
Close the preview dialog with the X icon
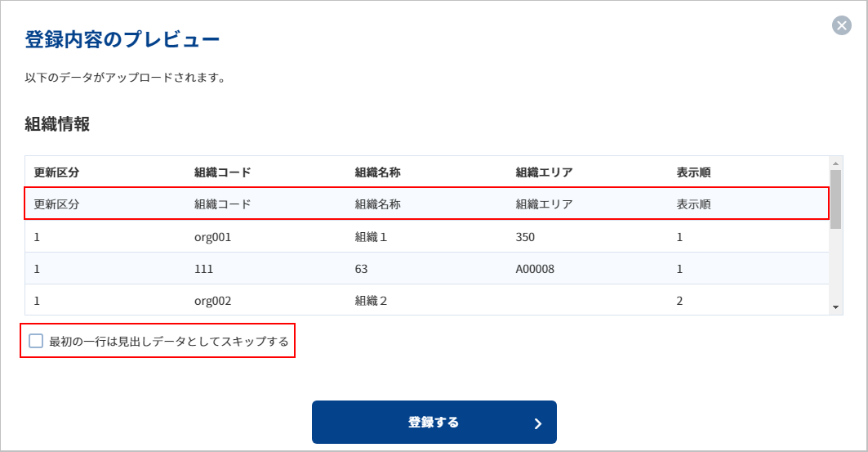point(841,25)
